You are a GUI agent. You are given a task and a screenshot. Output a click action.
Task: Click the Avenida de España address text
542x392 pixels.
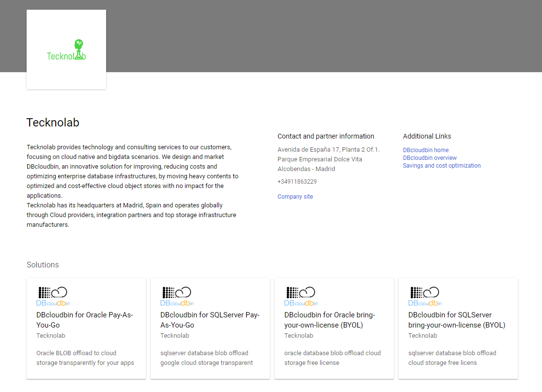click(328, 150)
